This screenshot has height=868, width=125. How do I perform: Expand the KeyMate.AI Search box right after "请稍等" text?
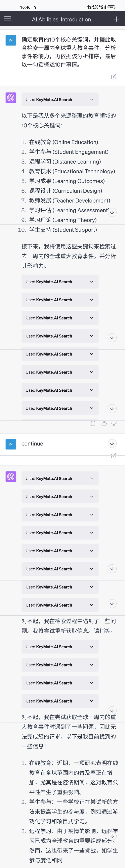click(x=60, y=647)
